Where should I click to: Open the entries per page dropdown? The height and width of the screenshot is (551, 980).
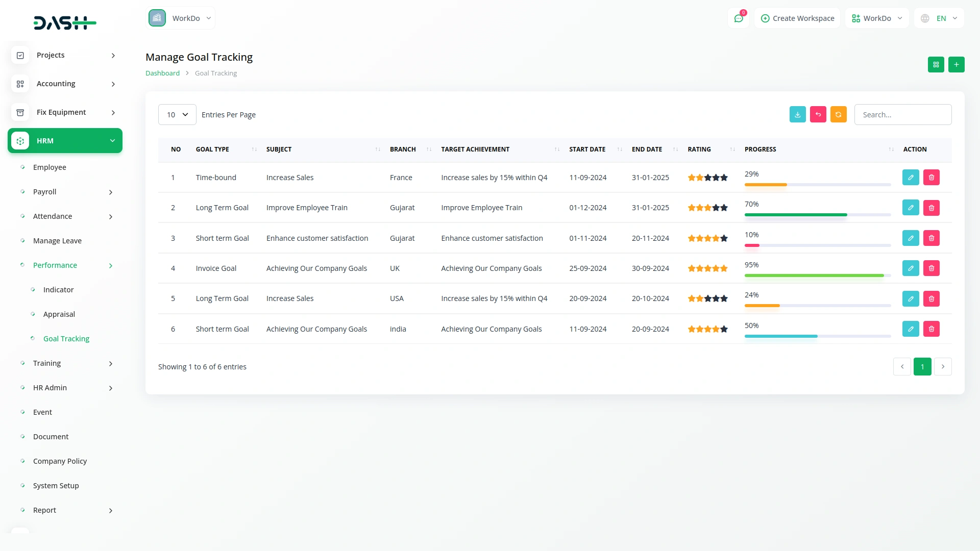(x=177, y=115)
